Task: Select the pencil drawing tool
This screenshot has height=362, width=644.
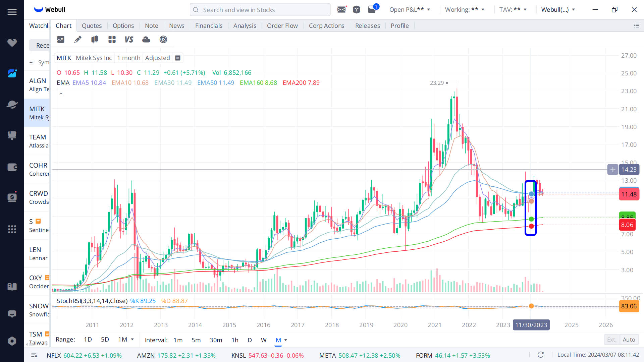Action: point(78,40)
